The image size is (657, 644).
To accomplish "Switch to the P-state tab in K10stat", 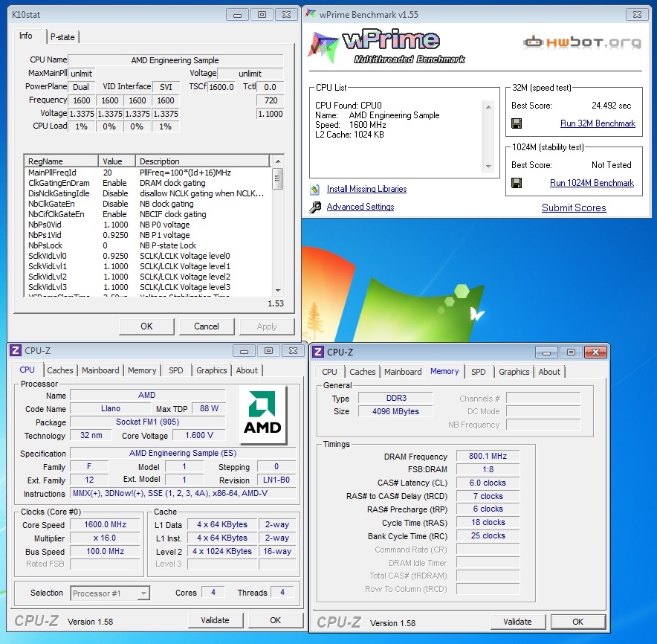I will pos(62,37).
